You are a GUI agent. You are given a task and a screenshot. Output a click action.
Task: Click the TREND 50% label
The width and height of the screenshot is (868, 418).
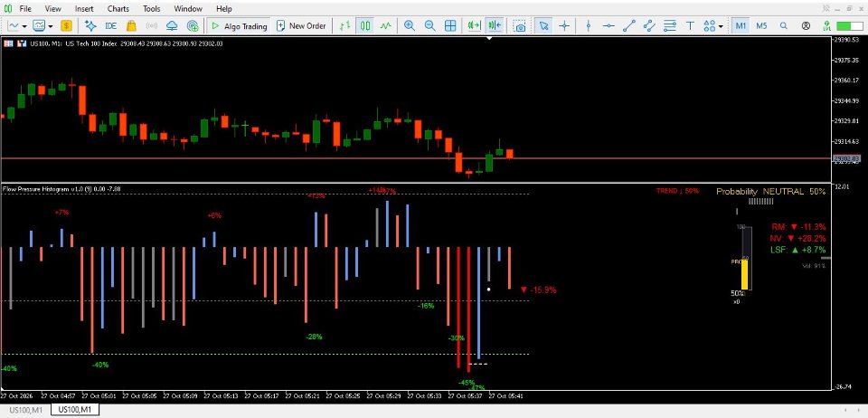tap(677, 191)
